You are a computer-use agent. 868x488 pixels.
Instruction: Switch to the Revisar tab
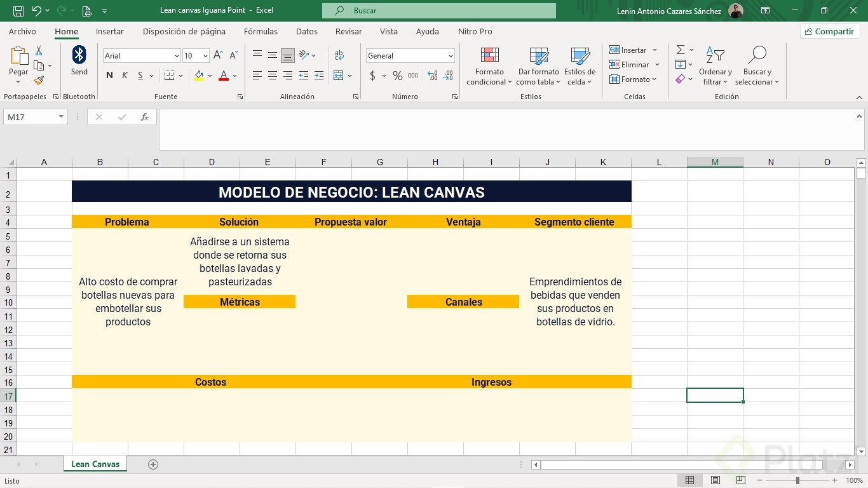[x=349, y=31]
